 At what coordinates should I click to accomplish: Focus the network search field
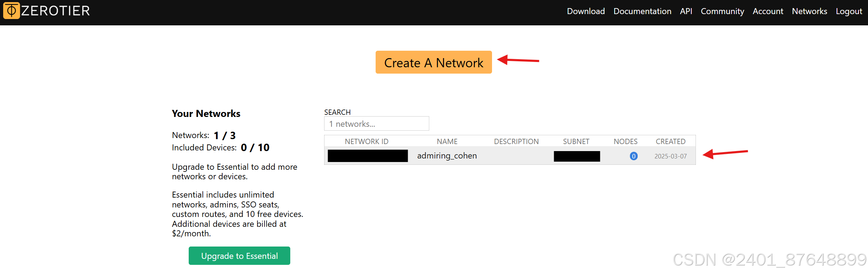(376, 124)
